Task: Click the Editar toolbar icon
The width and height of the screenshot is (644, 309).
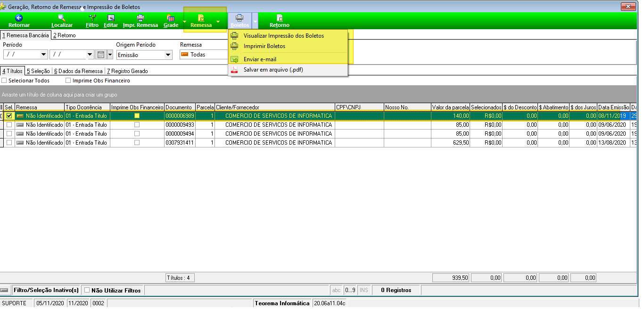Action: (x=111, y=17)
